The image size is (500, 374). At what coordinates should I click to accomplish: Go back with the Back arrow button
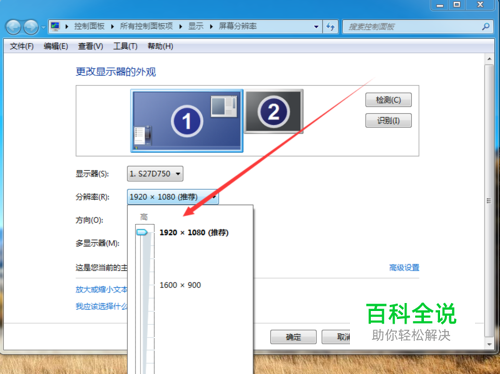14,27
